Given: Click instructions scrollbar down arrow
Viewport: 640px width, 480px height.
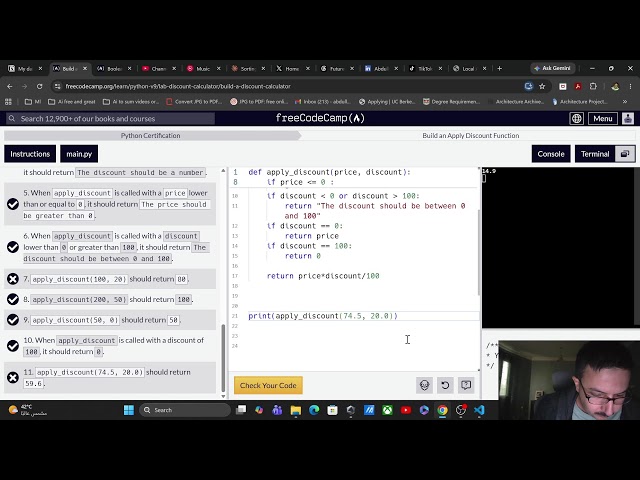Looking at the screenshot, I should [x=223, y=396].
